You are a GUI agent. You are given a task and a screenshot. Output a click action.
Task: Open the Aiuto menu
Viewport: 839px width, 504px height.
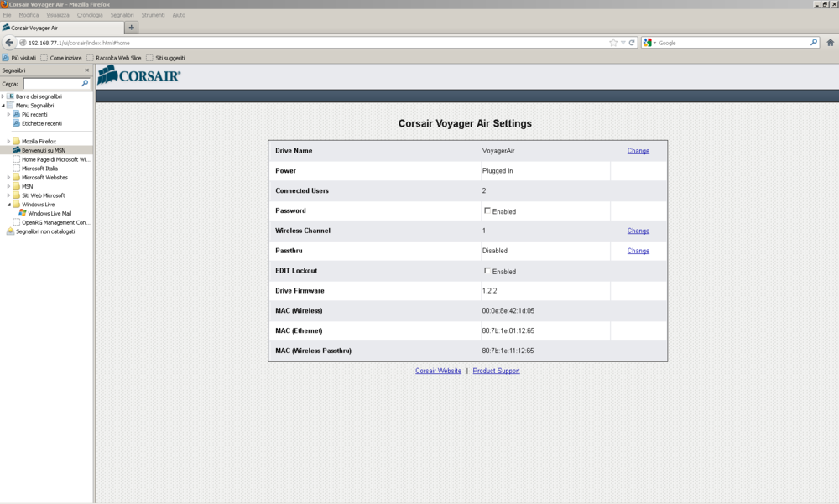tap(179, 15)
